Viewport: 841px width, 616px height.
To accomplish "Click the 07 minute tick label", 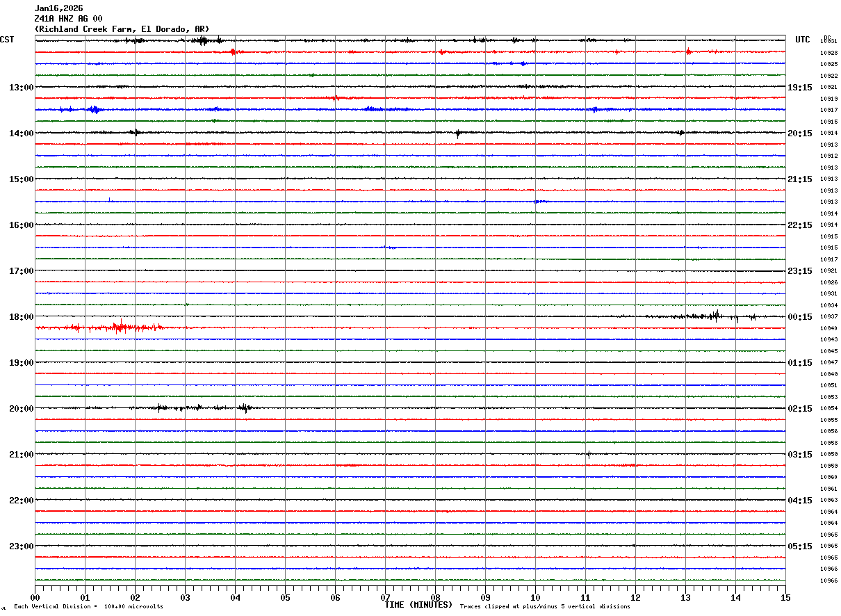I will click(x=385, y=597).
